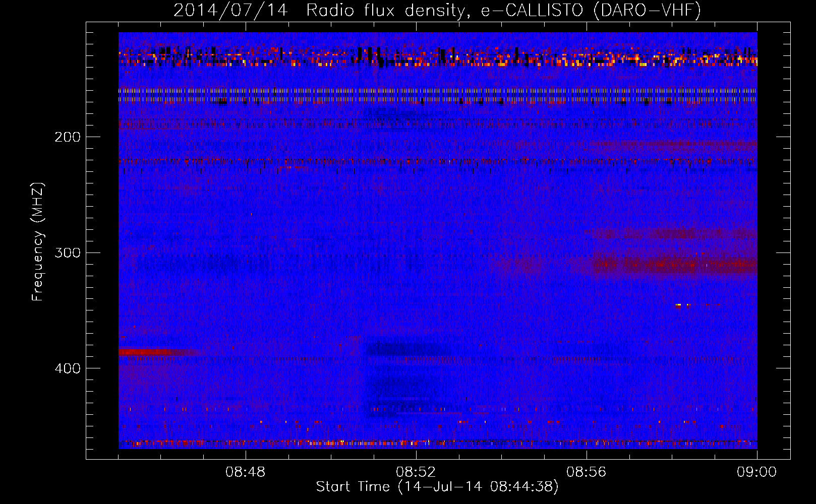816x504 pixels.
Task: Click the 400 frequency tick label
Action: click(x=68, y=368)
